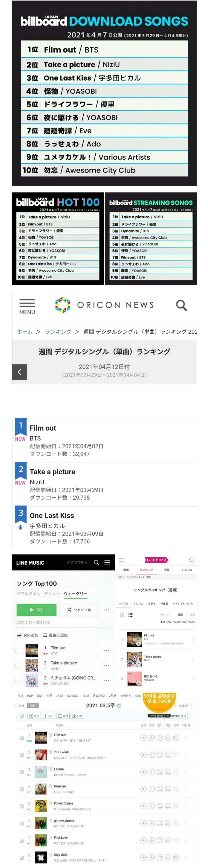Select the ウィークリー tab in LINE MUSIC
208x868 pixels.
tap(75, 594)
